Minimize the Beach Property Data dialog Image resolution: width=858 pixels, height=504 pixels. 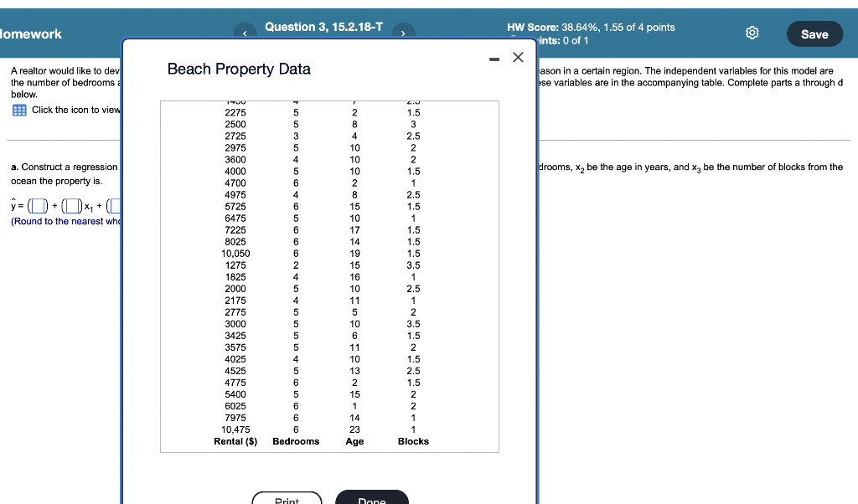pyautogui.click(x=494, y=59)
